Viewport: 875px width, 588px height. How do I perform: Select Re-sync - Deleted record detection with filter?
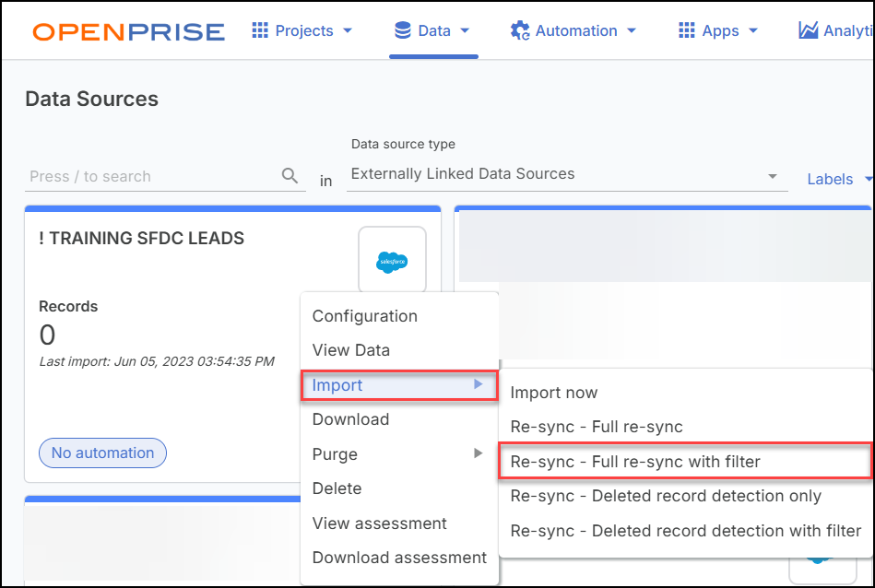pos(685,531)
